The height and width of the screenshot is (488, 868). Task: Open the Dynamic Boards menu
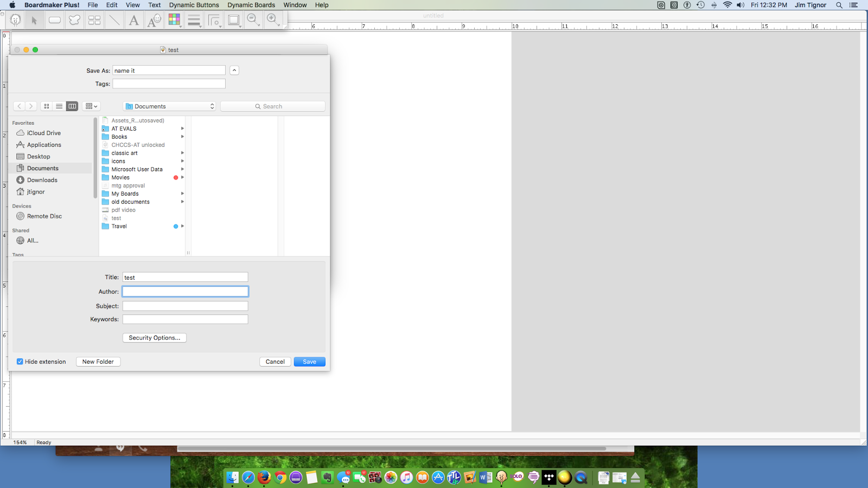[251, 5]
